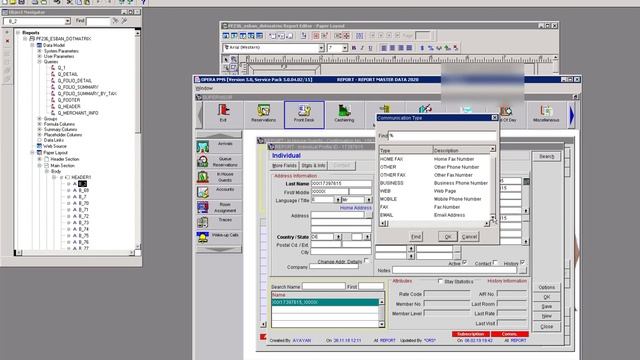Click Italic in the Report Editor toolbar
Viewport: 640px width, 360px height.
[x=362, y=48]
